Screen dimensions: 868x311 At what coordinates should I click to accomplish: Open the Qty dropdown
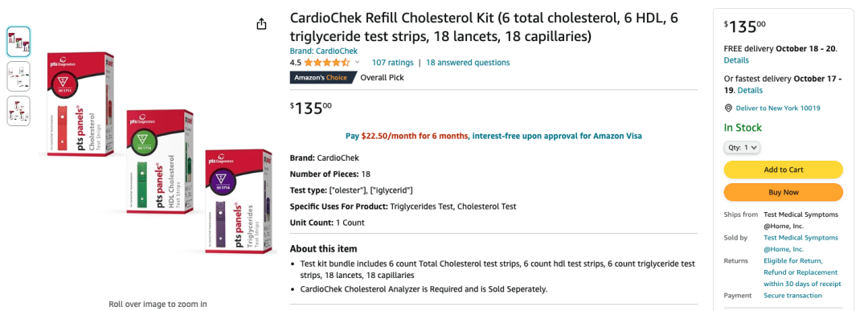[x=743, y=148]
